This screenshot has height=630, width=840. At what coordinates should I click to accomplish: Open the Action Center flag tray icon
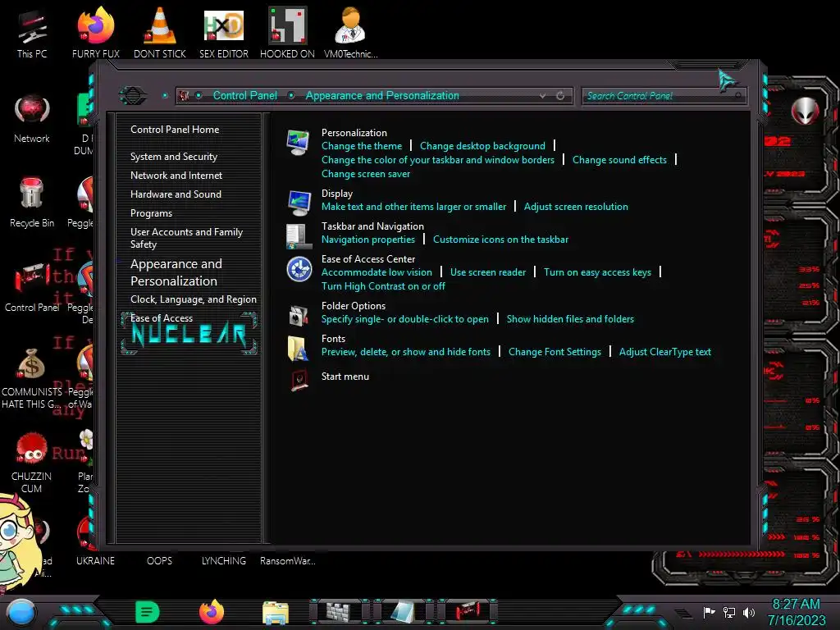(710, 612)
